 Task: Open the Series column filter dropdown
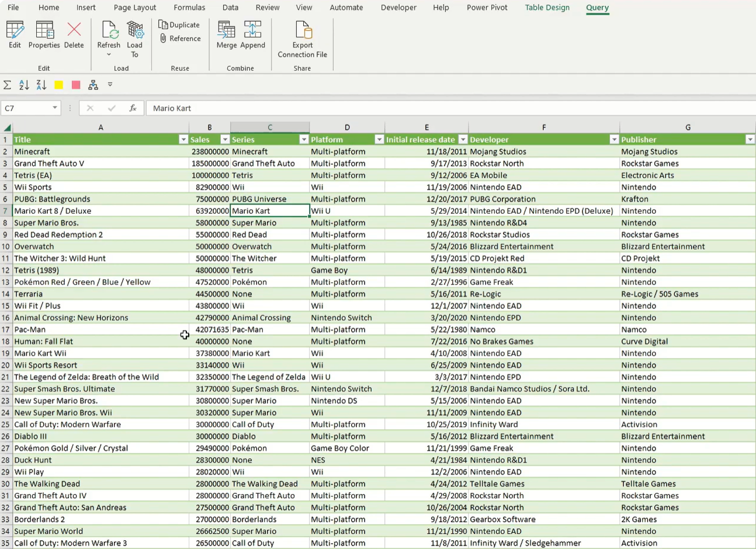pos(304,140)
